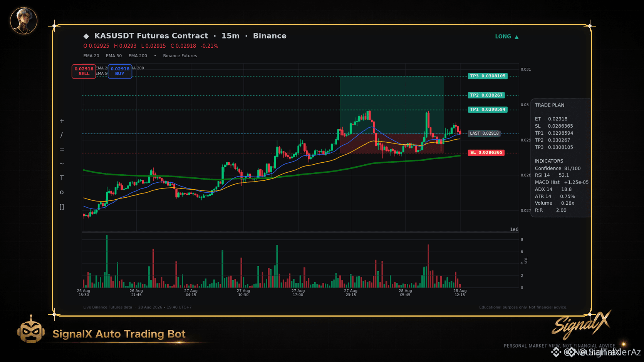644x362 pixels.
Task: Click the educational purpose disclaimer text
Action: [523, 307]
